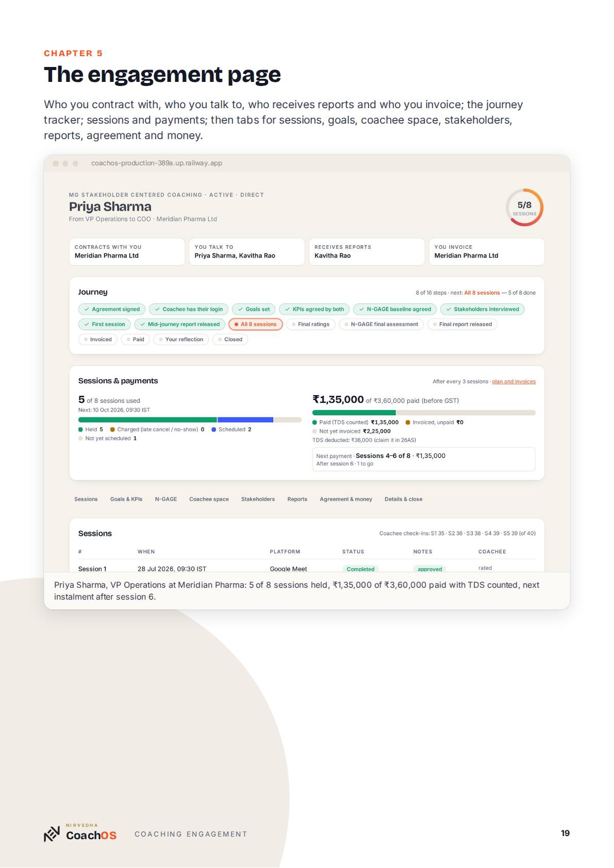Follow the 'plan and invoices' link
This screenshot has height=868, width=614.
(513, 382)
